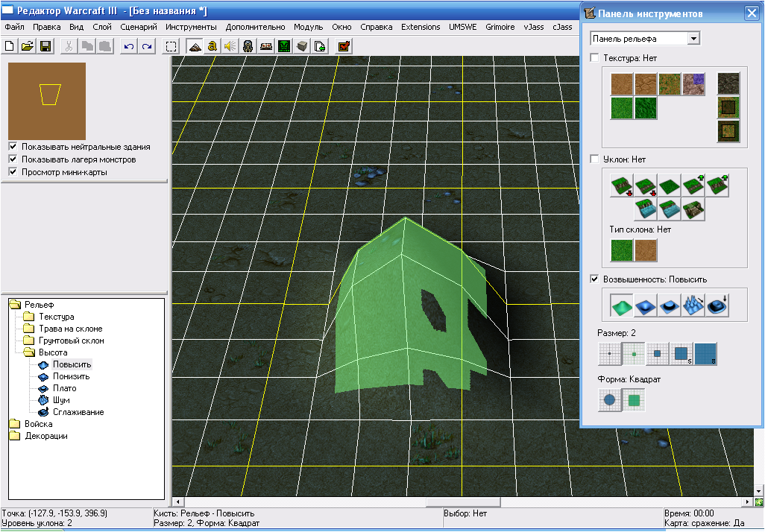The width and height of the screenshot is (765, 532).
Task: Redo the action in toolbar
Action: tap(147, 46)
